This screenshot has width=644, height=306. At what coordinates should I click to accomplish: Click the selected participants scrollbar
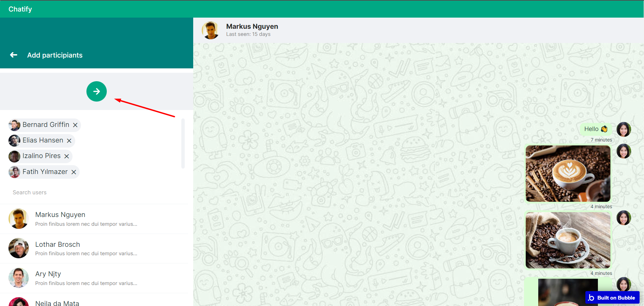coord(183,144)
